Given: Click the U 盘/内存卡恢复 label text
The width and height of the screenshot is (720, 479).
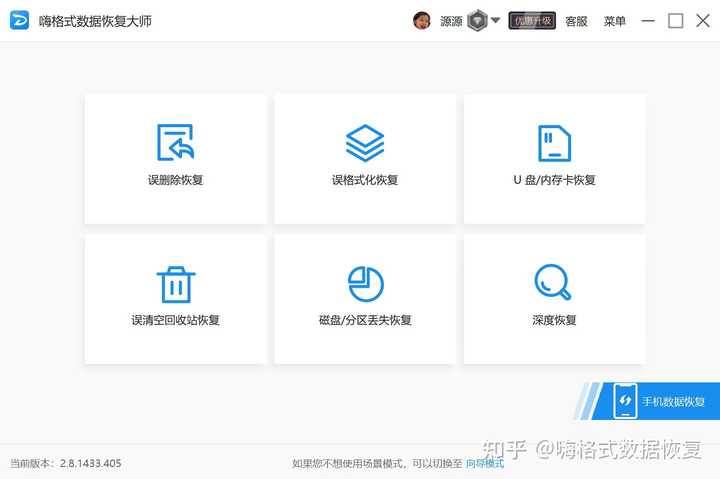Looking at the screenshot, I should [554, 180].
